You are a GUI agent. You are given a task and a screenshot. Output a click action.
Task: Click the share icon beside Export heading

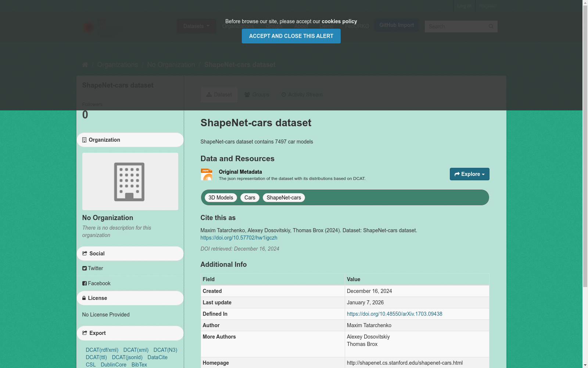85,333
